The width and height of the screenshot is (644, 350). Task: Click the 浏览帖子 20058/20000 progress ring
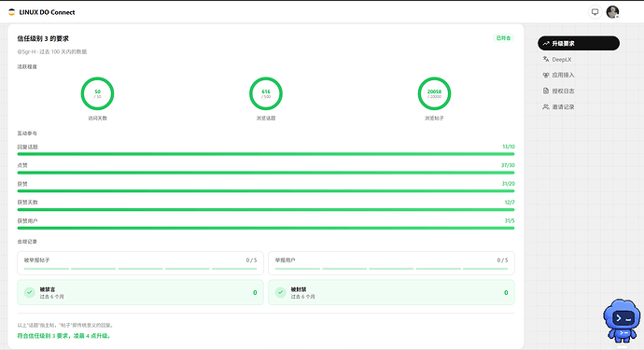(x=434, y=93)
